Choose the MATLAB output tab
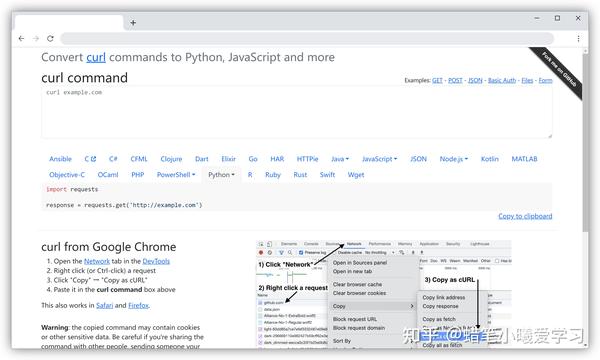This screenshot has height=360, width=600. (524, 159)
